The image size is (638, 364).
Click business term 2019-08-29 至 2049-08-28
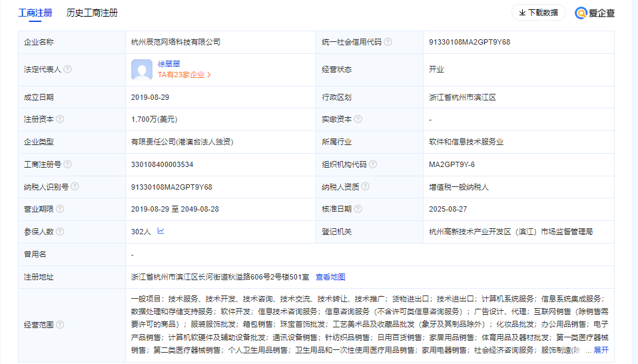pyautogui.click(x=175, y=209)
